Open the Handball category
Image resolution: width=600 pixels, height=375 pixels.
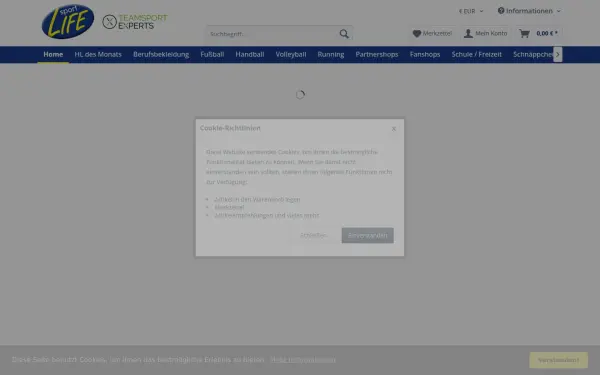(250, 54)
